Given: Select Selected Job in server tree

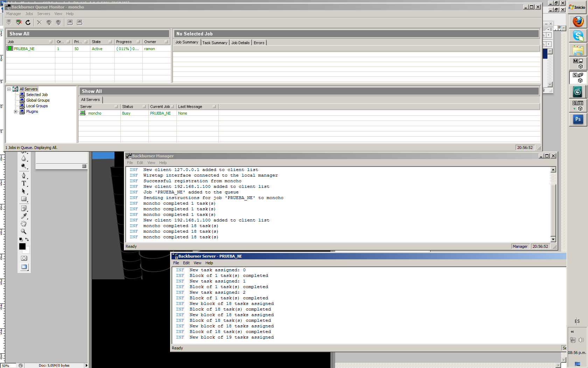Looking at the screenshot, I should [37, 95].
